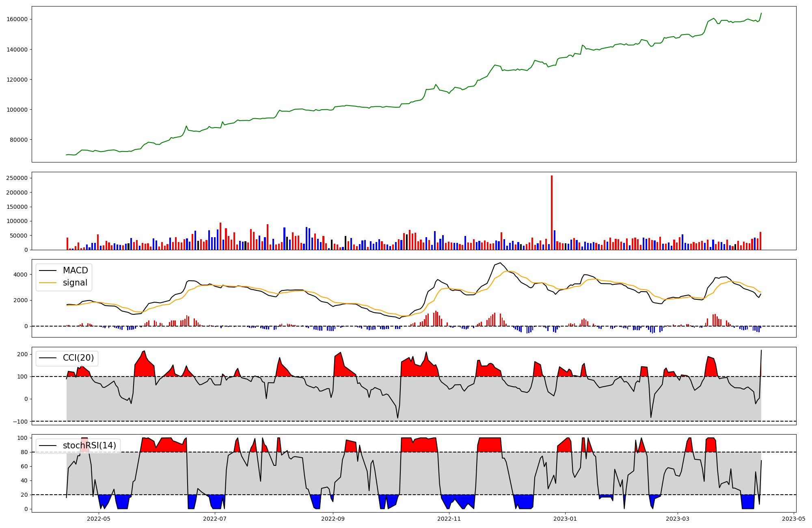Click the signal legend label
812x528 pixels.
pyautogui.click(x=75, y=283)
